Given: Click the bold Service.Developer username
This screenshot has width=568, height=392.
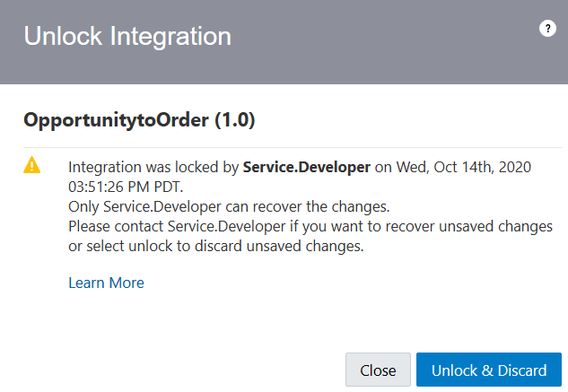Looking at the screenshot, I should click(306, 167).
